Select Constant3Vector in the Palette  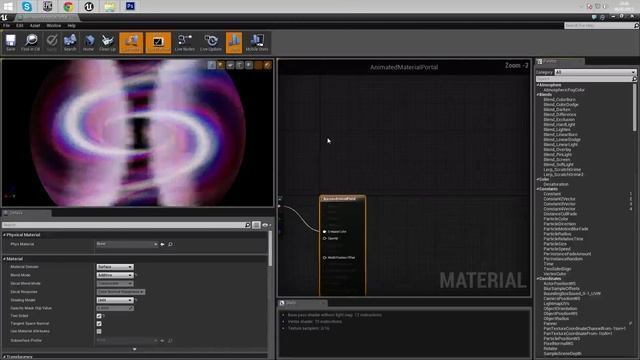pos(559,204)
